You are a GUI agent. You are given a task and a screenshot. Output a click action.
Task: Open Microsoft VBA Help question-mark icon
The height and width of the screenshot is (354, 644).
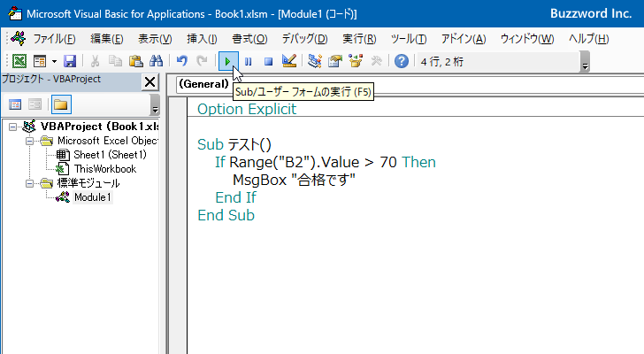(402, 61)
